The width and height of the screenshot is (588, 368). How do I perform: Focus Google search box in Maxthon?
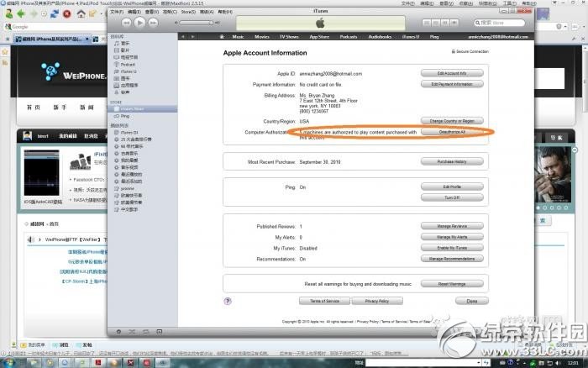tap(56, 27)
